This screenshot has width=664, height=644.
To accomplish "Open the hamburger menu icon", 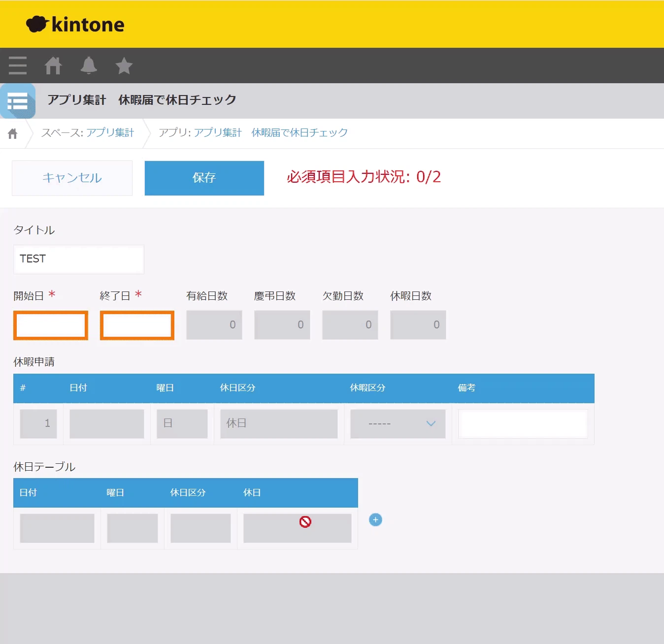I will pyautogui.click(x=18, y=65).
